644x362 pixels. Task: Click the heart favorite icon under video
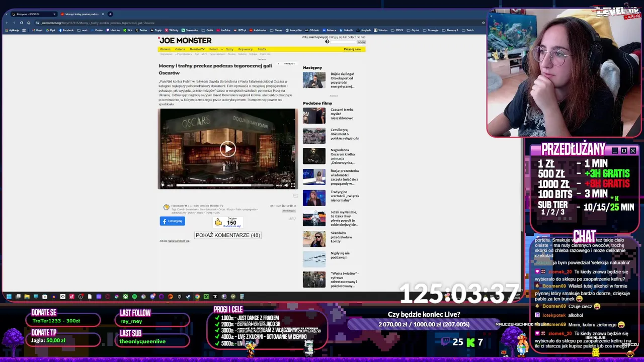coord(294,218)
